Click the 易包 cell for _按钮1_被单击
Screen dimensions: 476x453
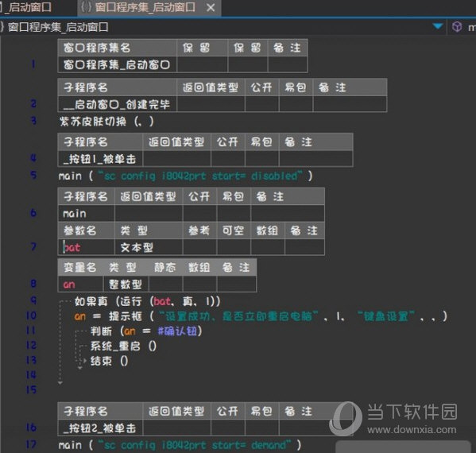point(261,158)
